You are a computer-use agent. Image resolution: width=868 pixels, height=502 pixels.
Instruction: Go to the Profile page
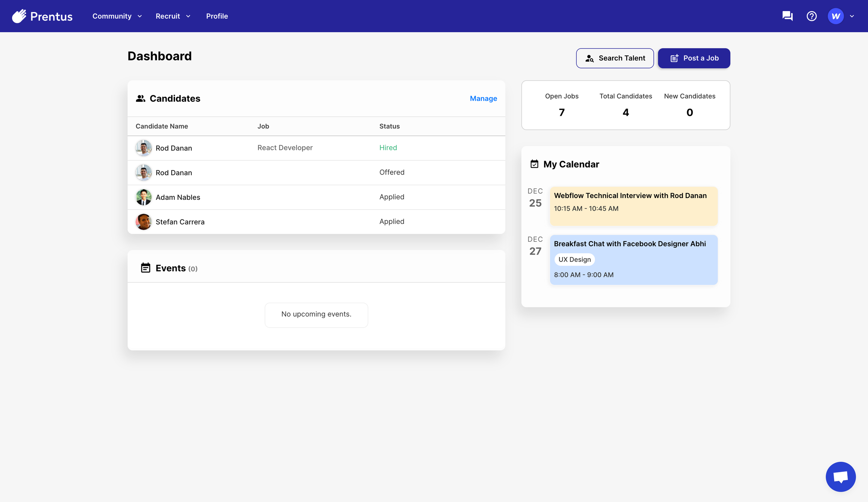tap(217, 16)
